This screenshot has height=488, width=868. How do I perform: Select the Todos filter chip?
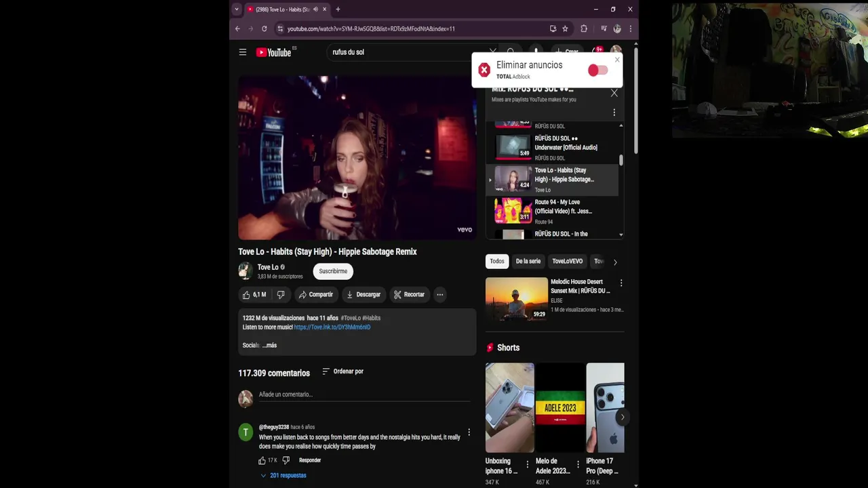(497, 262)
